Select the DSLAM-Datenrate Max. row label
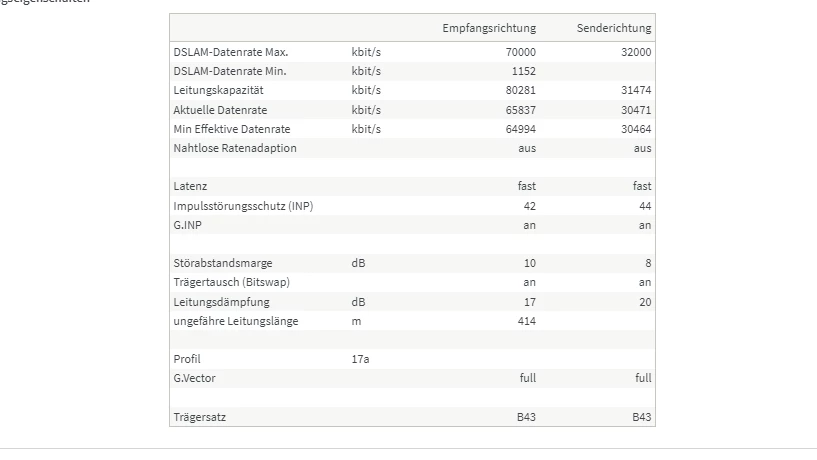The width and height of the screenshot is (817, 460). click(x=230, y=52)
